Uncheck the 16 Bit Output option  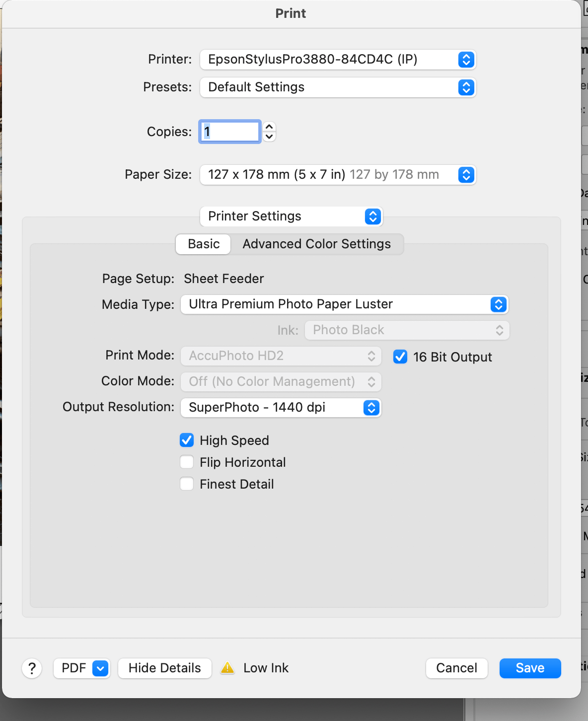click(x=400, y=357)
